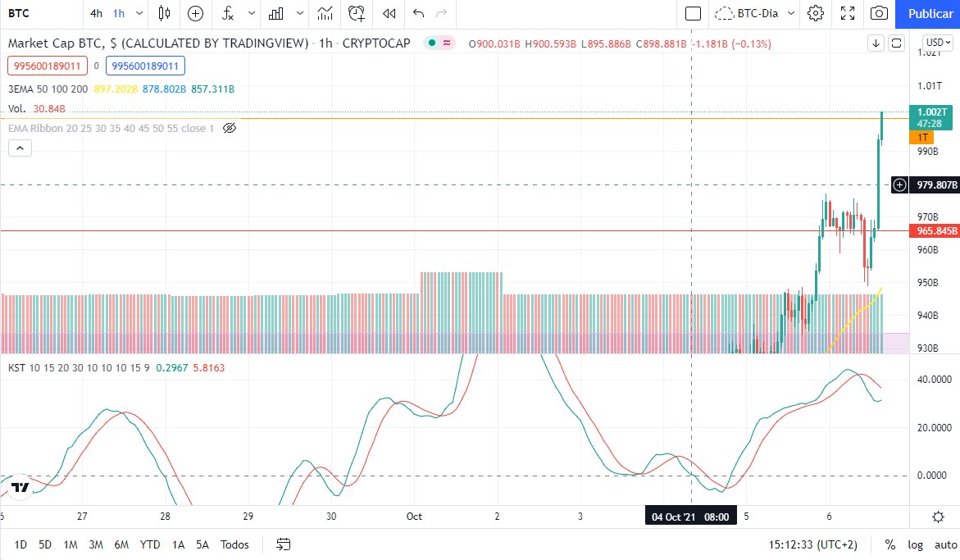The width and height of the screenshot is (960, 560).
Task: Toggle auto scaling on the price axis
Action: pos(945,544)
